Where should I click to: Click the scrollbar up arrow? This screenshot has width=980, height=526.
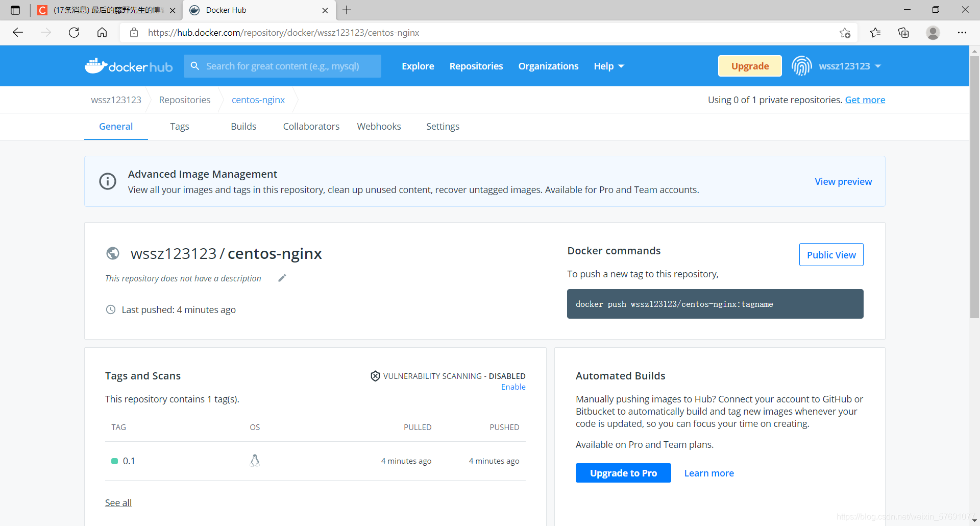tap(974, 51)
